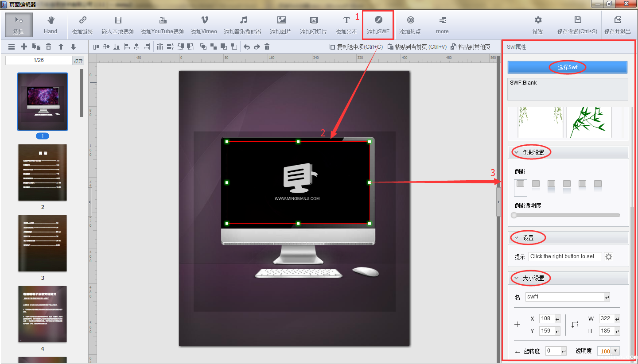Collapse the 倒影设置 section
This screenshot has width=638, height=364.
pos(516,152)
